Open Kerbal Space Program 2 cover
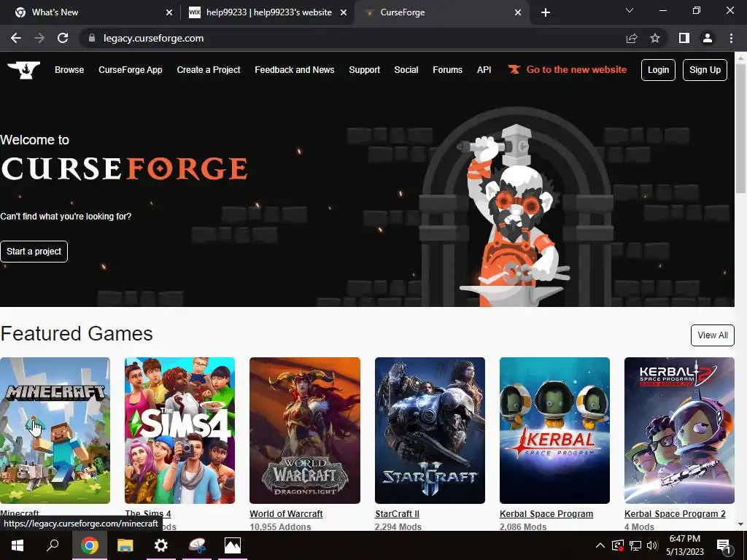Image resolution: width=747 pixels, height=560 pixels. click(679, 430)
